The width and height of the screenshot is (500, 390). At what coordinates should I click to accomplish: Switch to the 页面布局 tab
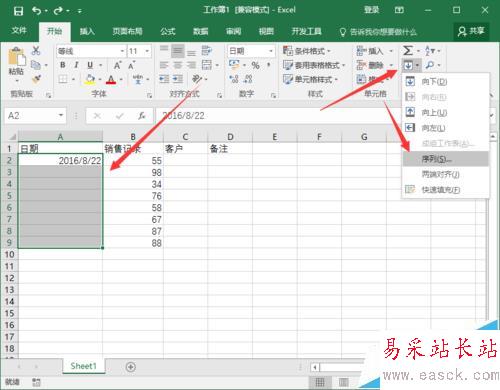point(127,31)
